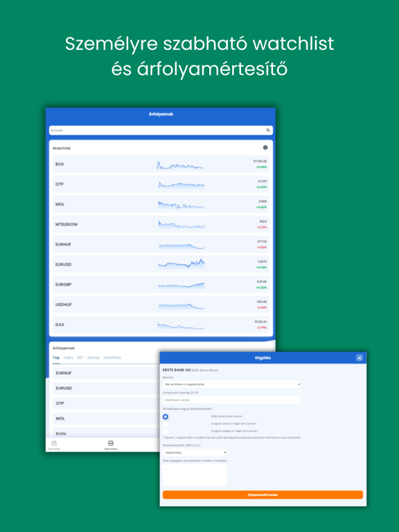The image size is (399, 532).
Task: Click the OTP watchlist sparkline chart
Action: click(x=181, y=184)
